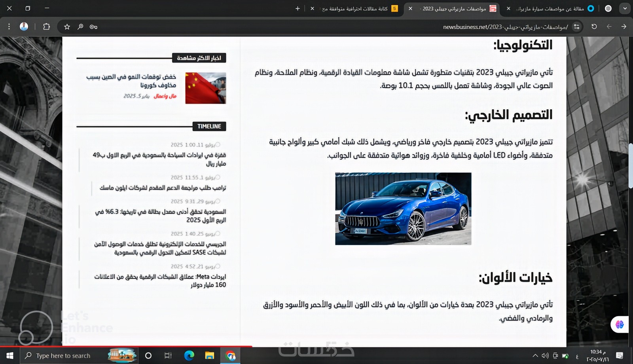Image resolution: width=633 pixels, height=364 pixels.
Task: Open the Windows notification center icon
Action: click(620, 356)
